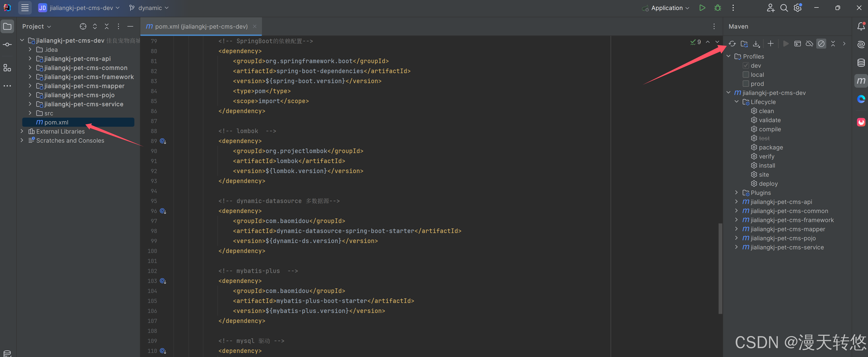Click the Maven Reload All Projects icon
The height and width of the screenshot is (357, 868).
pos(732,44)
